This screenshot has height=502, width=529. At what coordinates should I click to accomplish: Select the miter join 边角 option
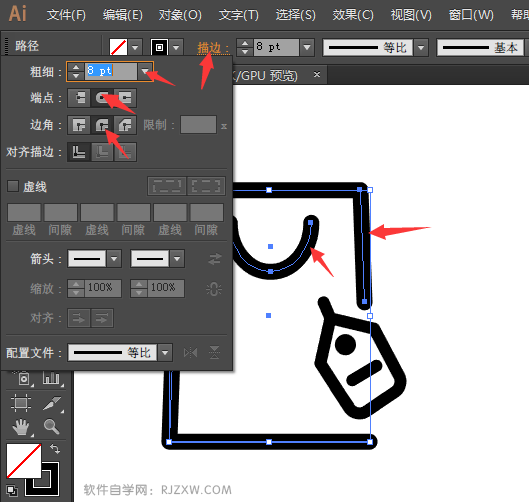click(x=79, y=125)
